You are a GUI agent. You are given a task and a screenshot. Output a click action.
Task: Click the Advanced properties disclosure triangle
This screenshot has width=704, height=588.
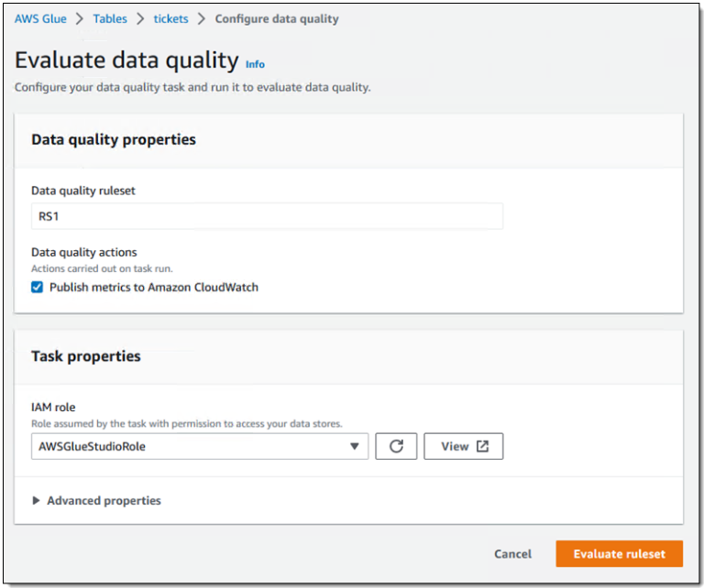pos(37,501)
